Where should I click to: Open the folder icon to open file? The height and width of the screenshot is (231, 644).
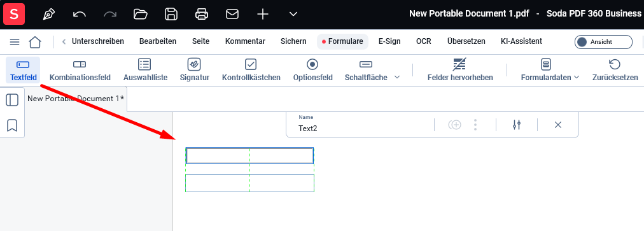[141, 15]
